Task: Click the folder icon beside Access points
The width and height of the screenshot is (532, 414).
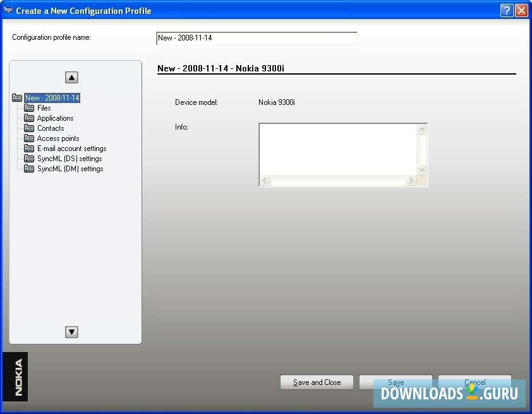Action: tap(29, 138)
